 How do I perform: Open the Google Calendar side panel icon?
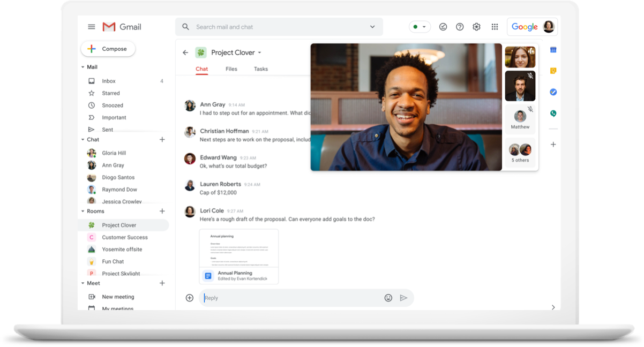click(553, 50)
